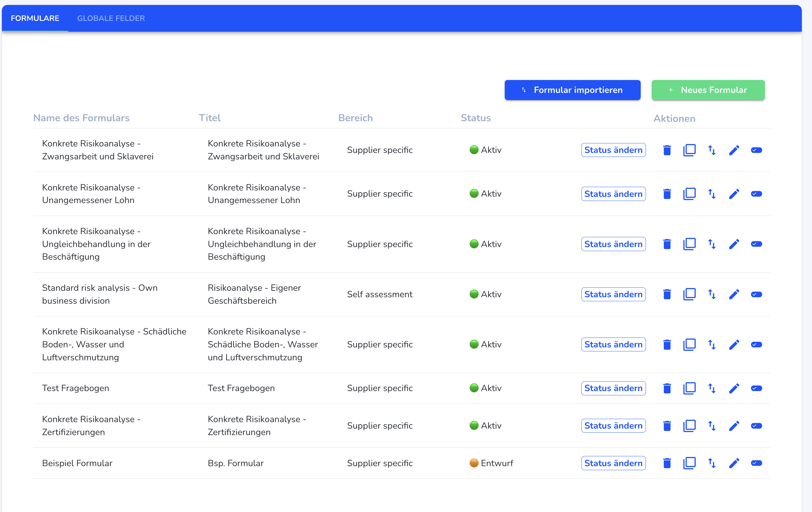Toggle checkmark pill in Zertifizierungen row

pos(756,426)
